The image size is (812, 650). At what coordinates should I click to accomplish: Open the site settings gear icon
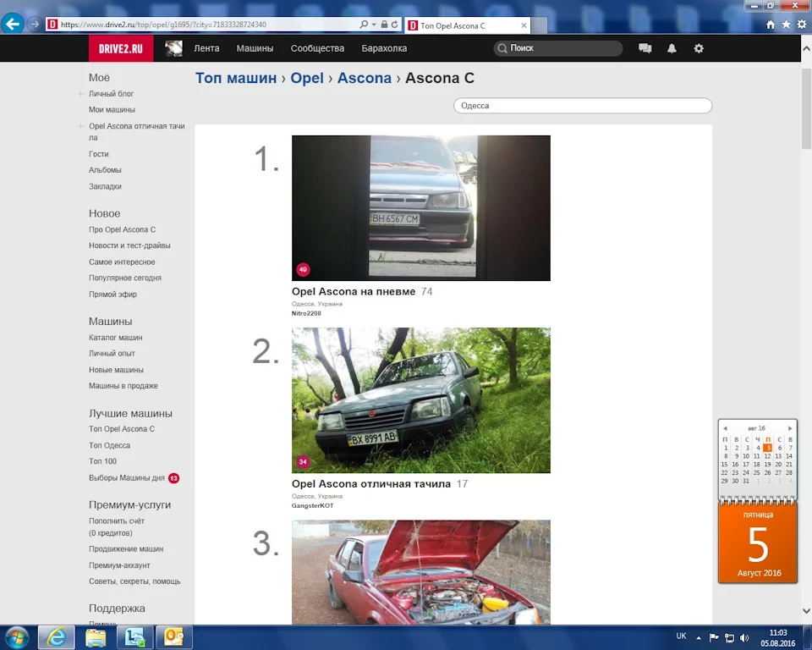pyautogui.click(x=699, y=48)
